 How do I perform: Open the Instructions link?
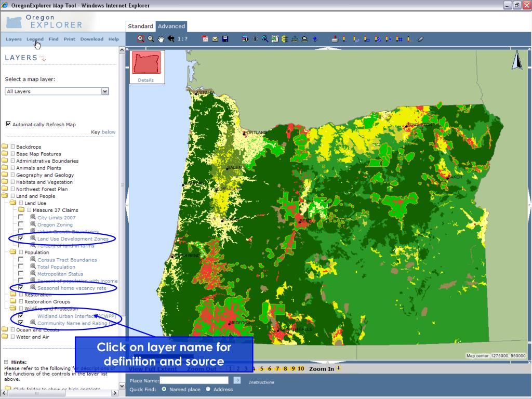pos(261,382)
